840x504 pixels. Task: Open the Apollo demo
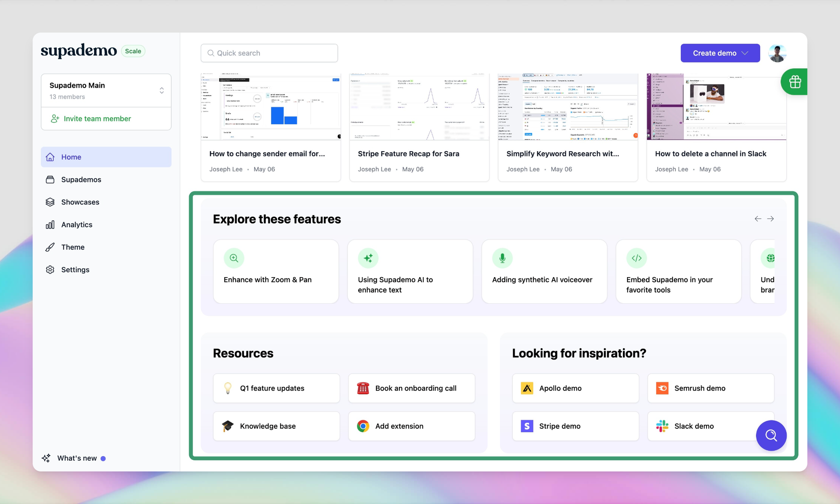point(575,388)
